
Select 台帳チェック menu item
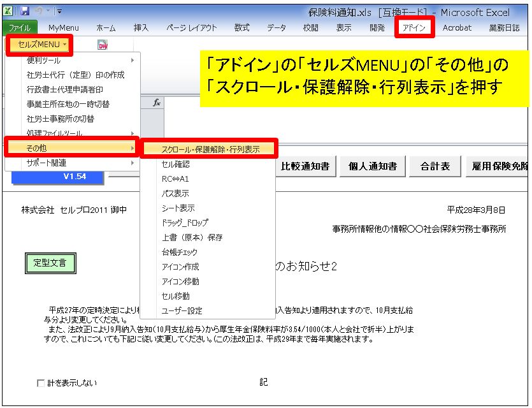tap(208, 252)
